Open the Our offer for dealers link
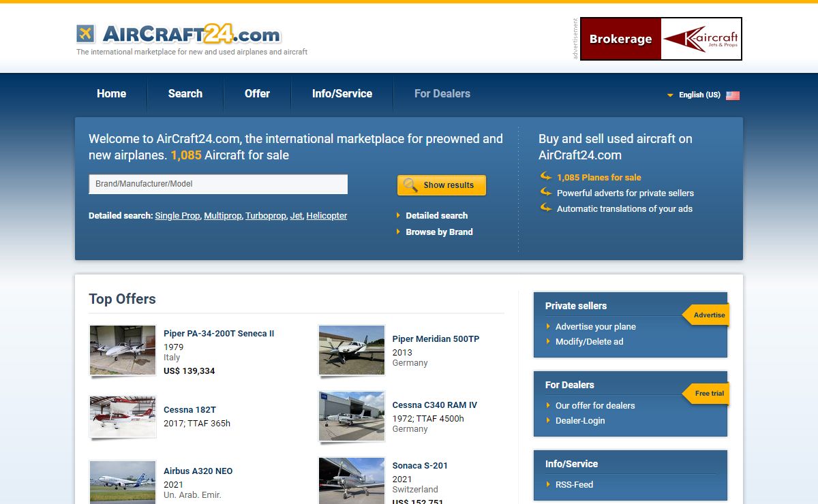Viewport: 818px width, 504px height. coord(595,406)
